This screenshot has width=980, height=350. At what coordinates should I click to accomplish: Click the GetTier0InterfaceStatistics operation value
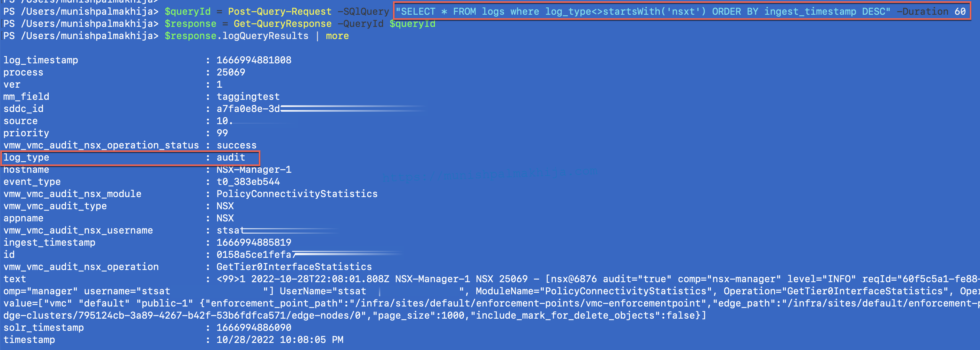[x=294, y=267]
